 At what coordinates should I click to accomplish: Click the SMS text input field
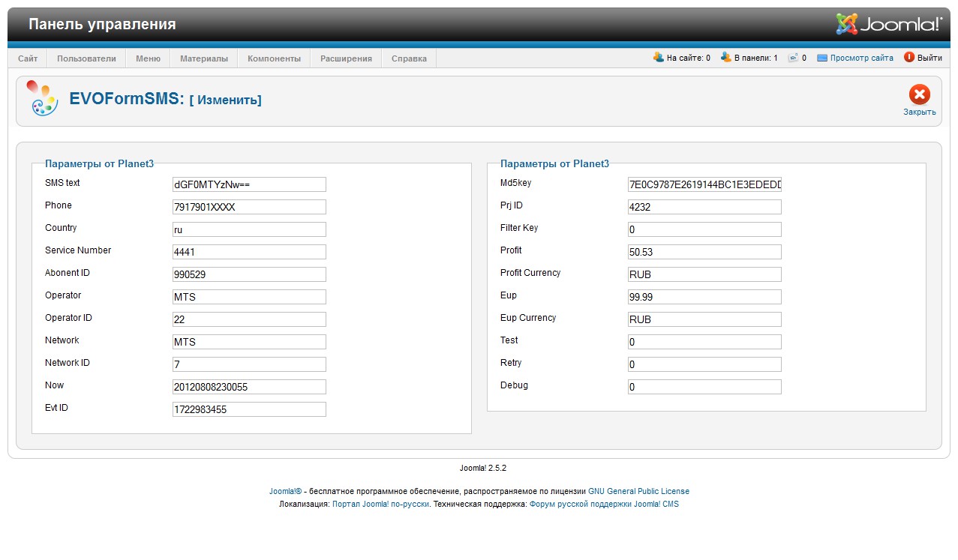tap(249, 184)
